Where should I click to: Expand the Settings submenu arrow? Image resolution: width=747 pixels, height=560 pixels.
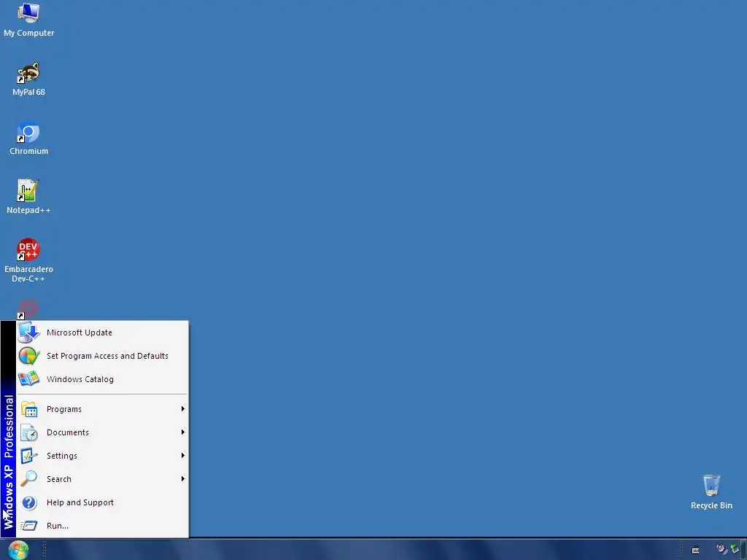point(182,455)
